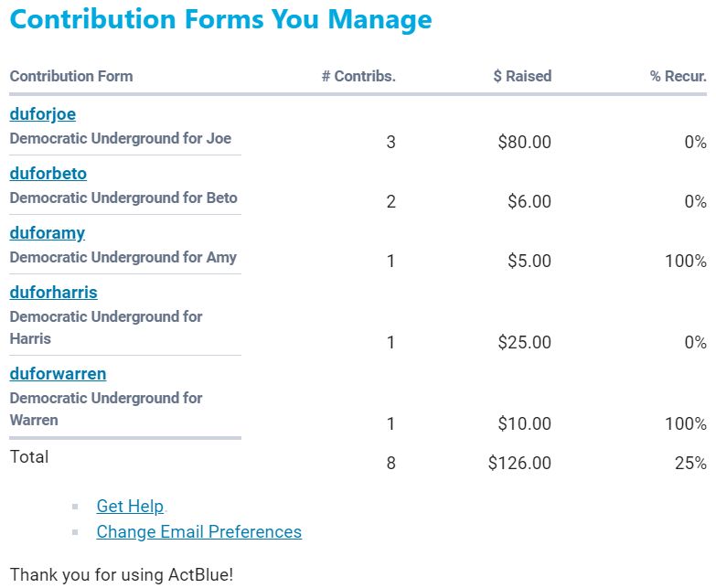The height and width of the screenshot is (588, 716).
Task: Open the duforjoe contribution form link
Action: pos(43,114)
